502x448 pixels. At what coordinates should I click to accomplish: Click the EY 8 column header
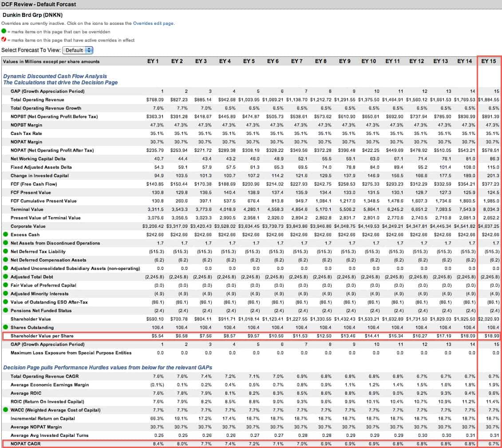(320, 61)
